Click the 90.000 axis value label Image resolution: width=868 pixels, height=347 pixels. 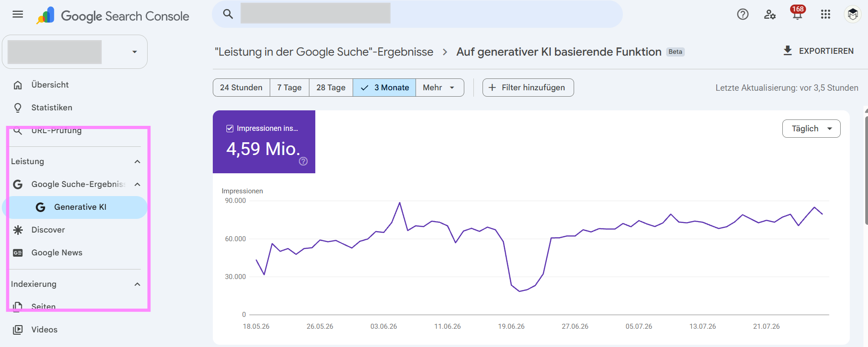click(235, 201)
